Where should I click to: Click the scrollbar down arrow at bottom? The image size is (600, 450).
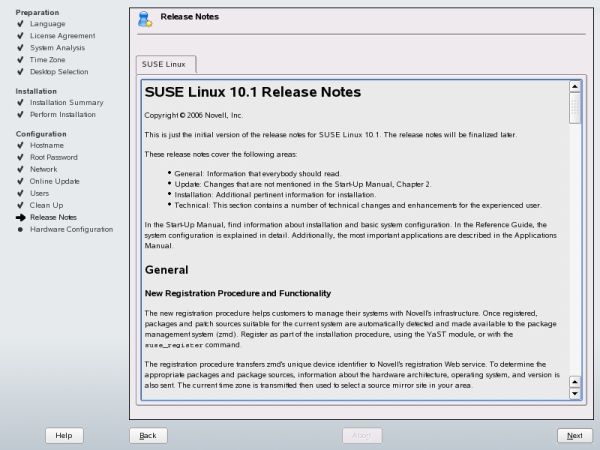(x=575, y=393)
